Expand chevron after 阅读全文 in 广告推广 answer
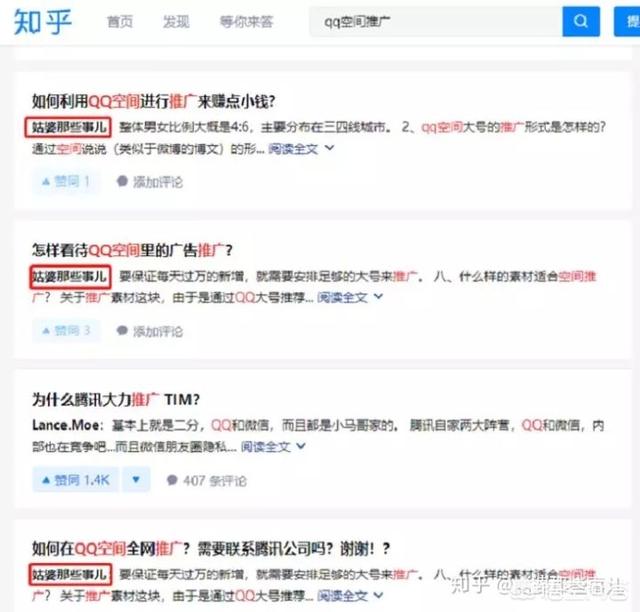Image resolution: width=640 pixels, height=612 pixels. (378, 297)
